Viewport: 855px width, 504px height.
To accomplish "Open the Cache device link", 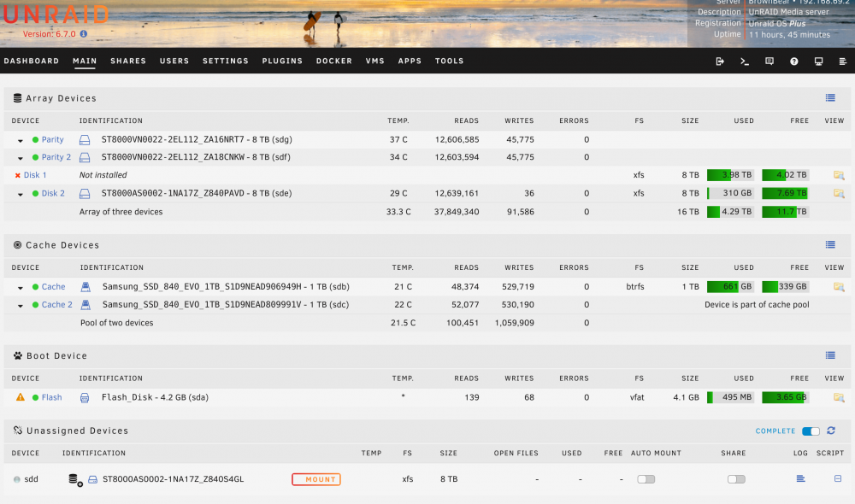I will tap(53, 287).
